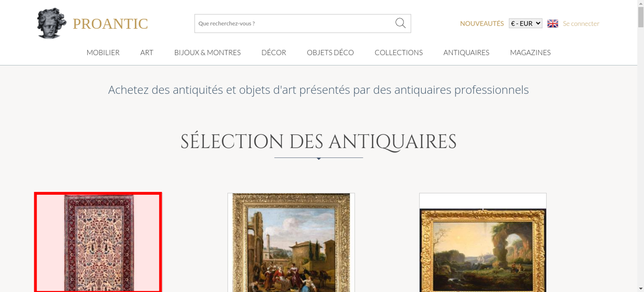The image size is (644, 292).
Task: Click the search magnifier icon
Action: 400,23
